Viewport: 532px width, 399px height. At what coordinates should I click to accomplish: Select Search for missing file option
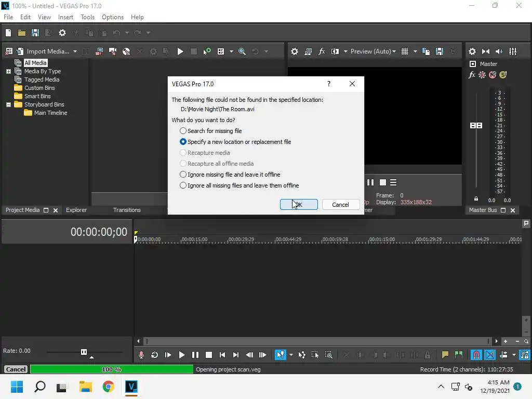[211, 130]
